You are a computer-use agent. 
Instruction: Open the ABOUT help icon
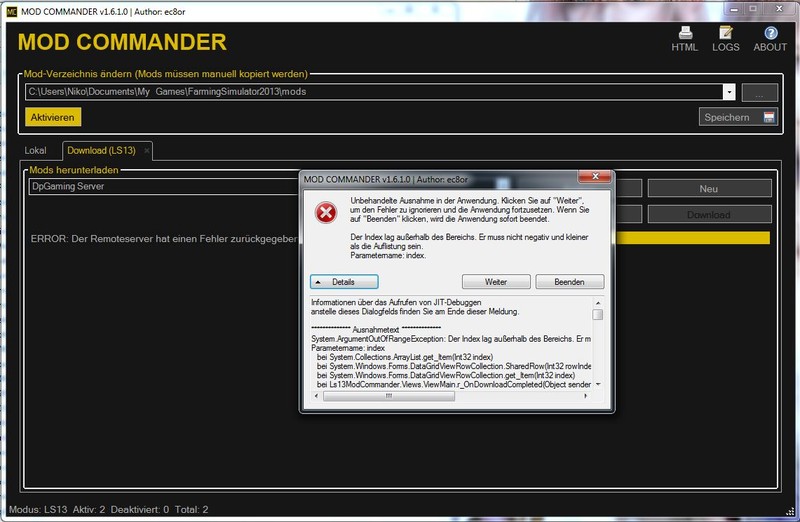(770, 33)
